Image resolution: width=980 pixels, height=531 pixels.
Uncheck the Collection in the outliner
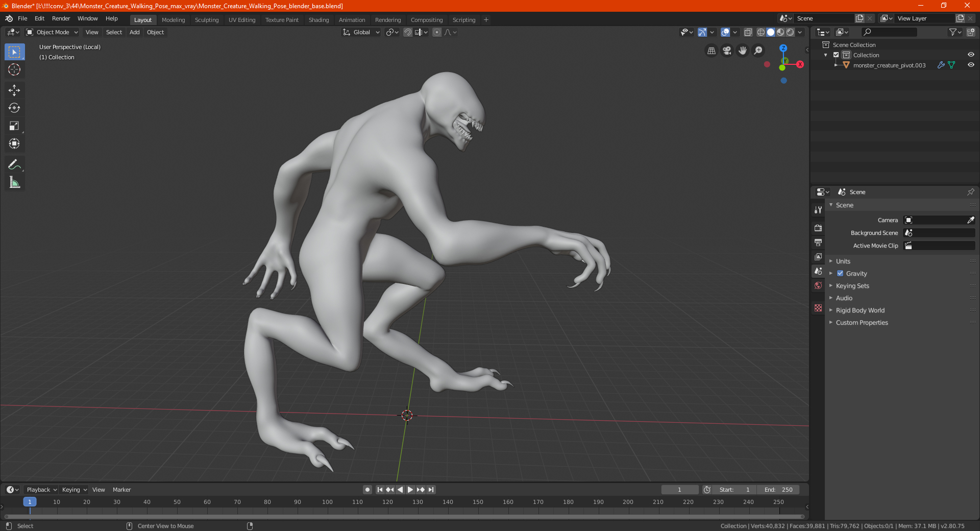click(x=836, y=55)
